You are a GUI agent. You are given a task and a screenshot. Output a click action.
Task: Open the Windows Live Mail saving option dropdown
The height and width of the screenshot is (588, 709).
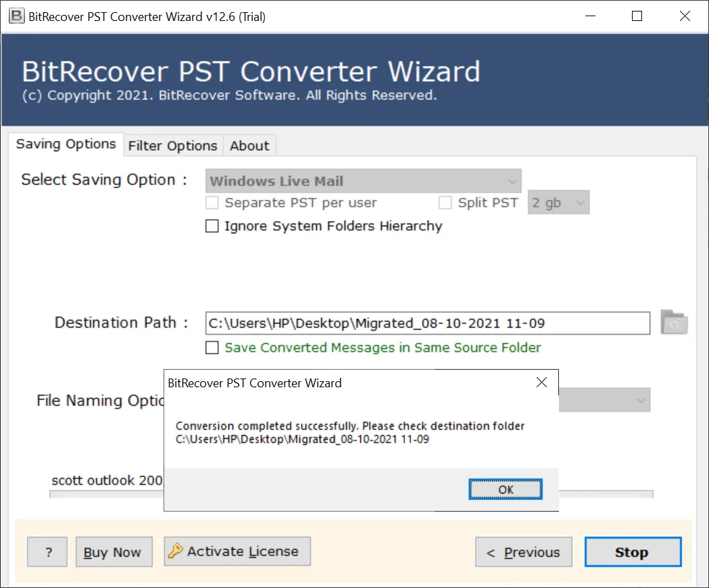pyautogui.click(x=363, y=181)
